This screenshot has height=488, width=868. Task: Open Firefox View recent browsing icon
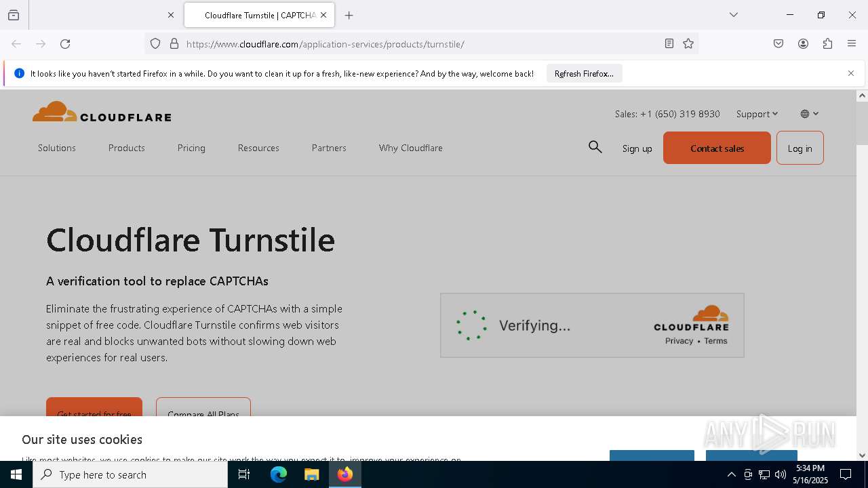click(14, 15)
